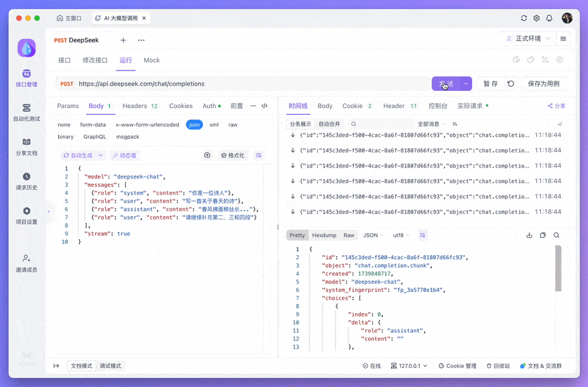
Task: Open the 分享文档 sidebar section
Action: [26, 147]
